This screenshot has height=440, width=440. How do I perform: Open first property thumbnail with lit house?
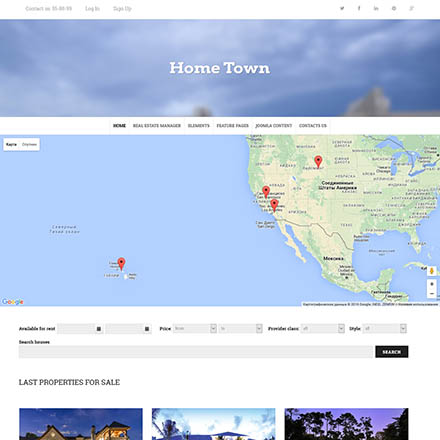pos(81,424)
